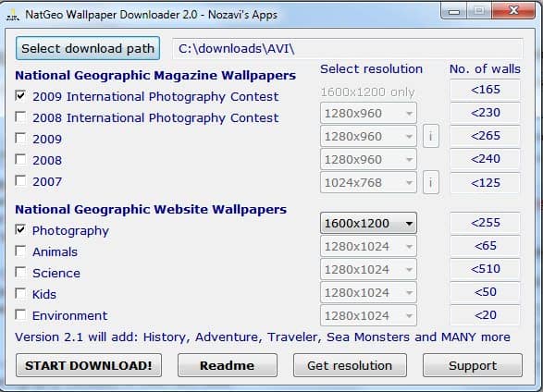Click the info icon in the 2009 row
Screen dimensions: 543x392
(x=431, y=136)
